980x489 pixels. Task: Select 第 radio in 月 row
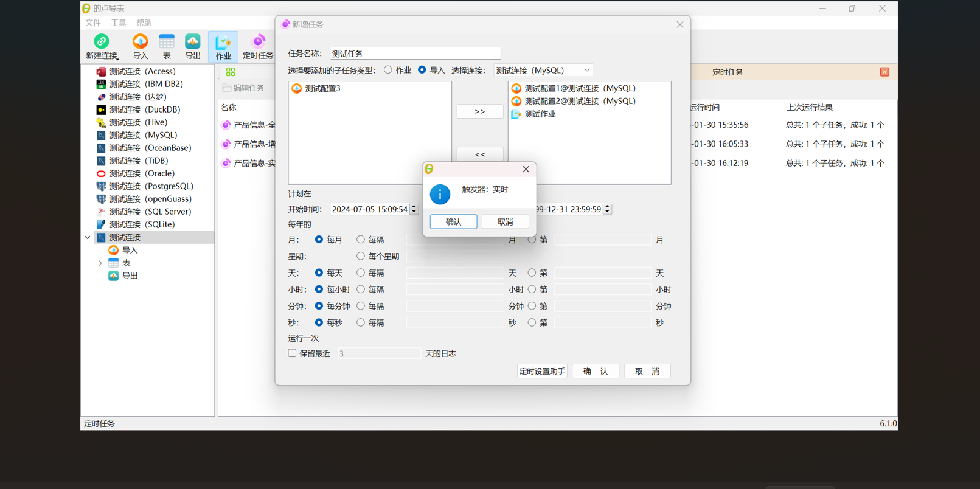532,240
